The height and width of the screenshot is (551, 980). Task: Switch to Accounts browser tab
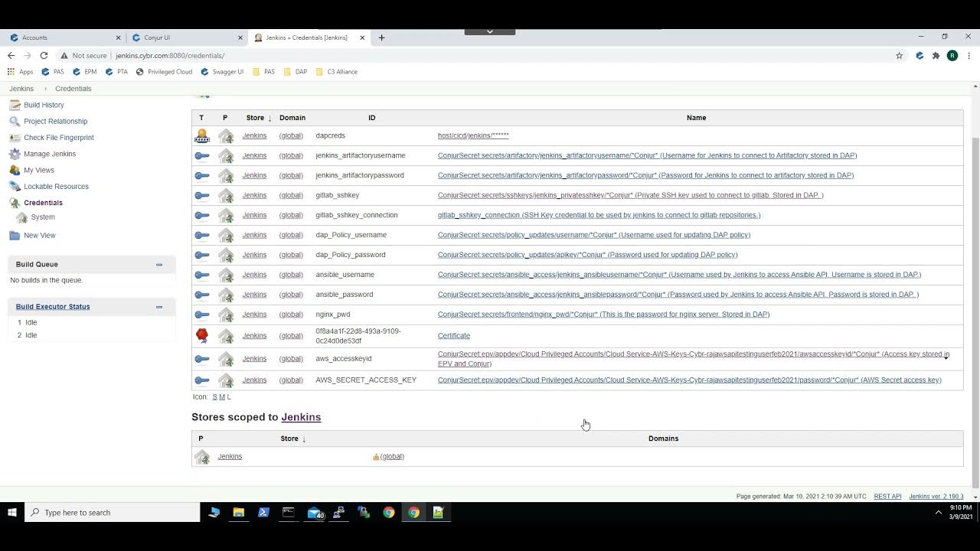[64, 37]
